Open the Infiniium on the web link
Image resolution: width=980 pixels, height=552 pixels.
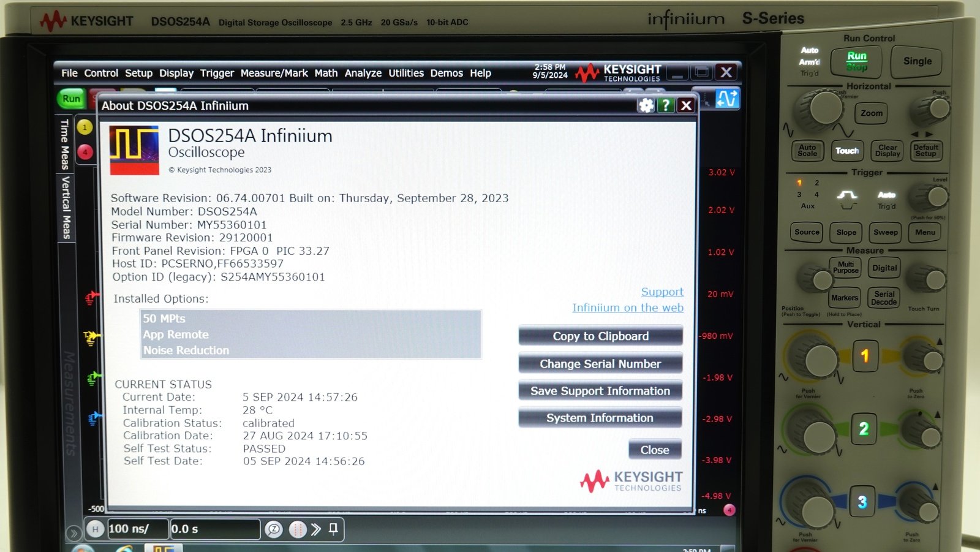click(628, 308)
